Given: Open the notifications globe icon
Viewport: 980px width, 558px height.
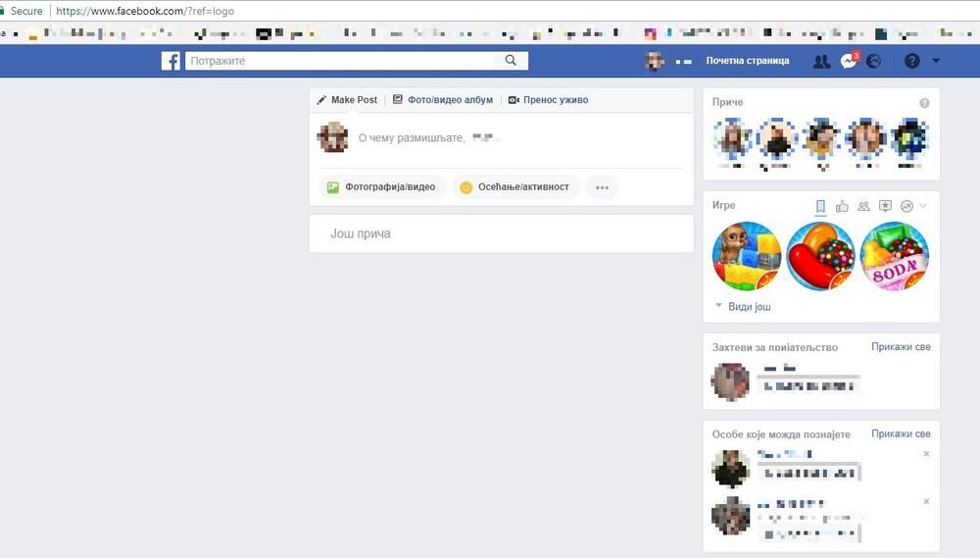Looking at the screenshot, I should (x=873, y=61).
